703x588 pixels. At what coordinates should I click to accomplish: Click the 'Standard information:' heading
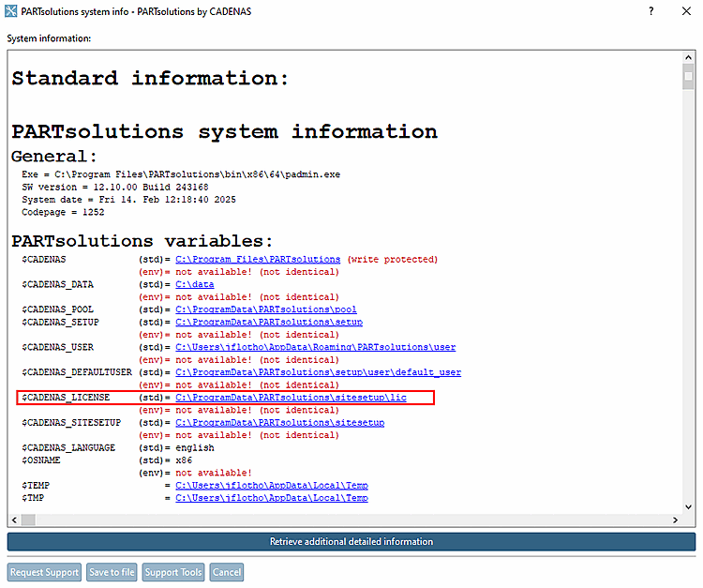pyautogui.click(x=150, y=79)
